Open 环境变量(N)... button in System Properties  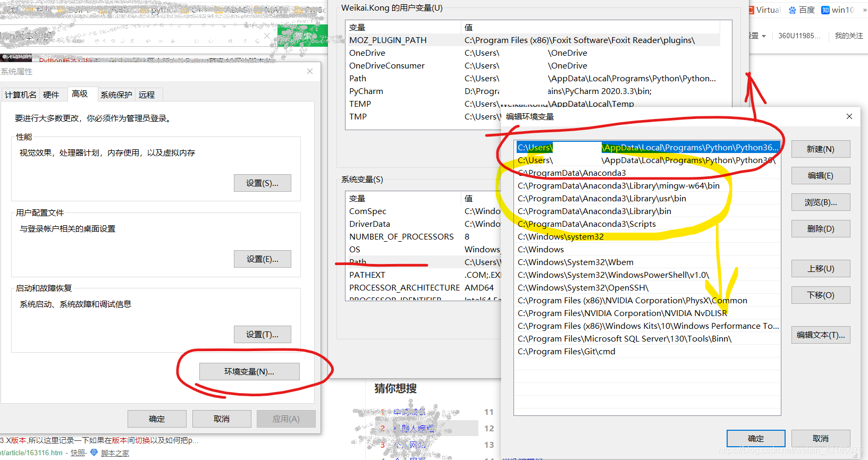click(249, 371)
